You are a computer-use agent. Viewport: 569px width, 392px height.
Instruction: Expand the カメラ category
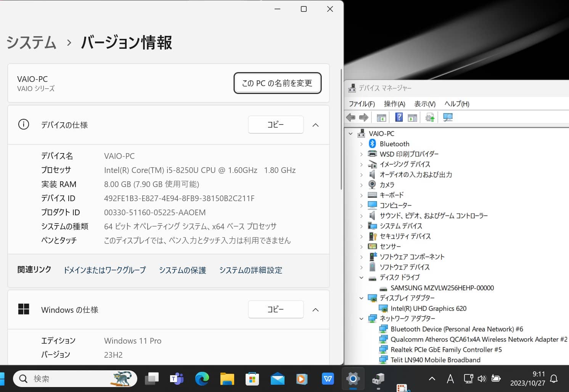361,185
